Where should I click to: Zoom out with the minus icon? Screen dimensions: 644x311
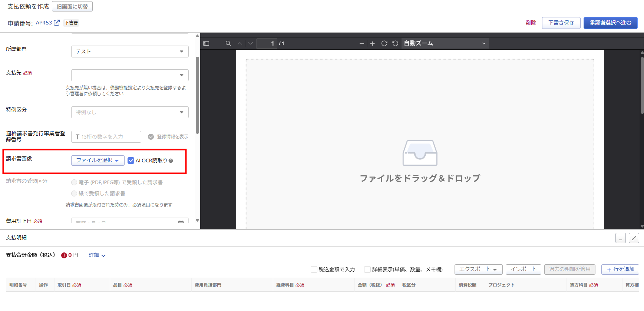coord(361,44)
